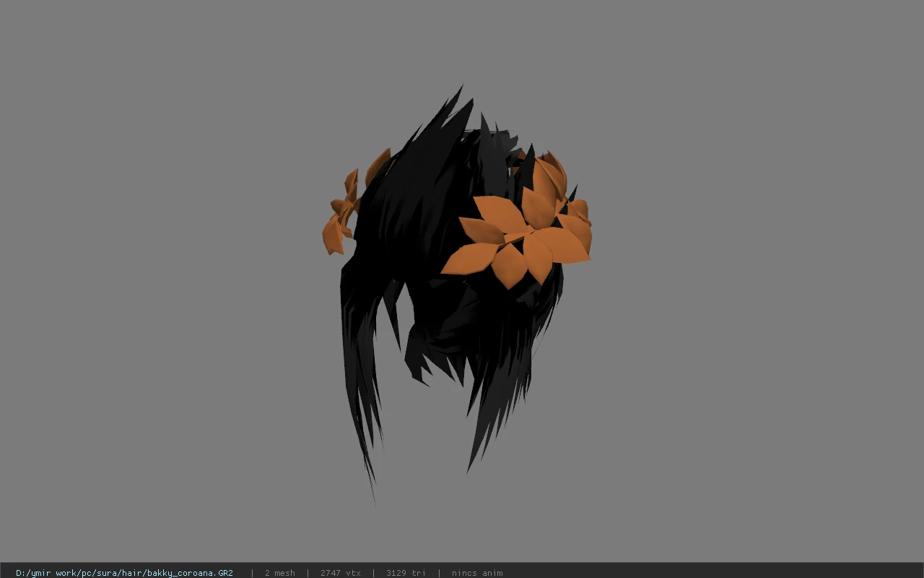This screenshot has width=924, height=578.
Task: Click the long black hair strand hanging at bottom left
Action: (x=361, y=383)
